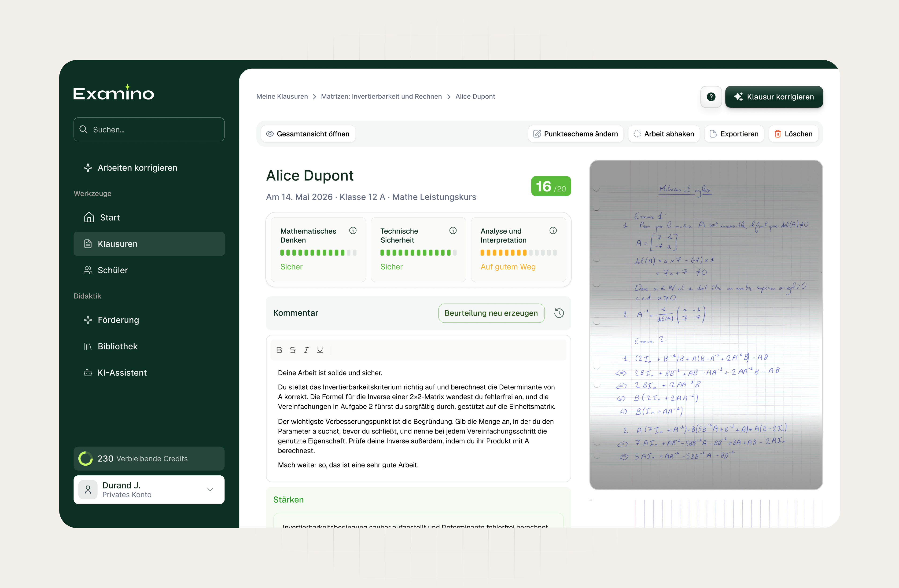Viewport: 899px width, 588px height.
Task: Open Schüler section
Action: point(149,270)
